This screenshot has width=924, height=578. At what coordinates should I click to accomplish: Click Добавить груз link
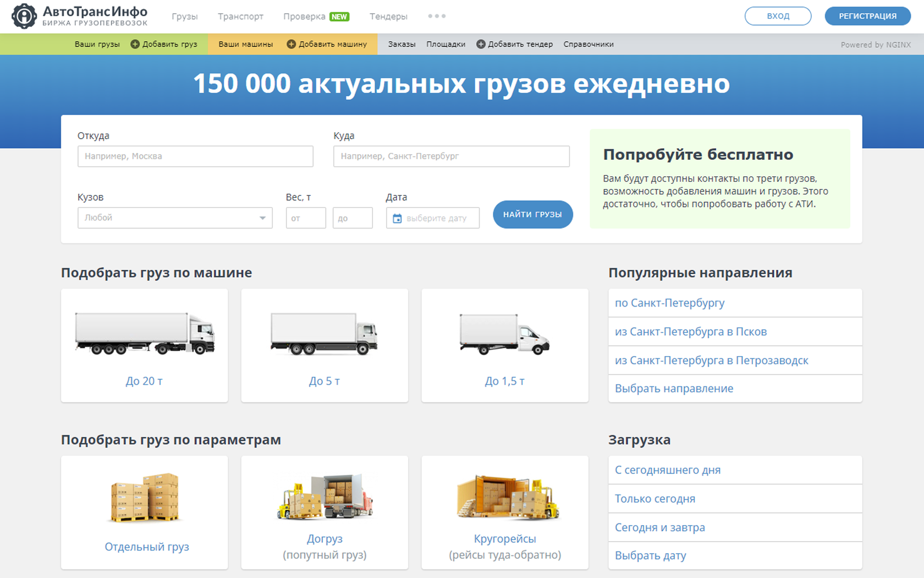(x=169, y=44)
